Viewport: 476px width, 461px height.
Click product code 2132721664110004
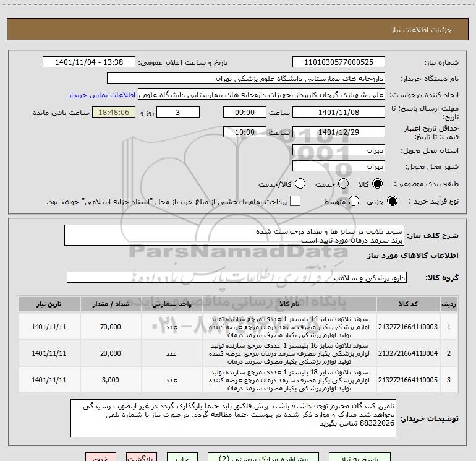click(408, 353)
